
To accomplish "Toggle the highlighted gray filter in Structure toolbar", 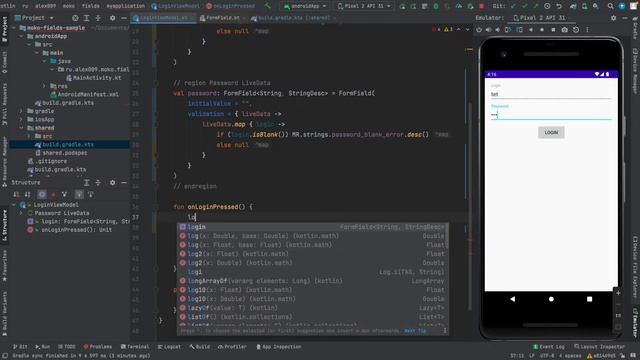I will click(x=79, y=194).
